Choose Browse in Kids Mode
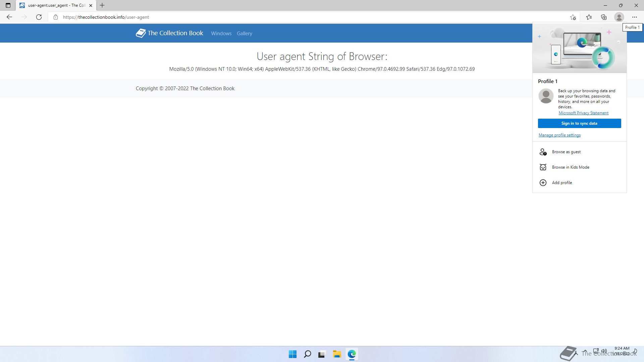644x362 pixels. 579,167
